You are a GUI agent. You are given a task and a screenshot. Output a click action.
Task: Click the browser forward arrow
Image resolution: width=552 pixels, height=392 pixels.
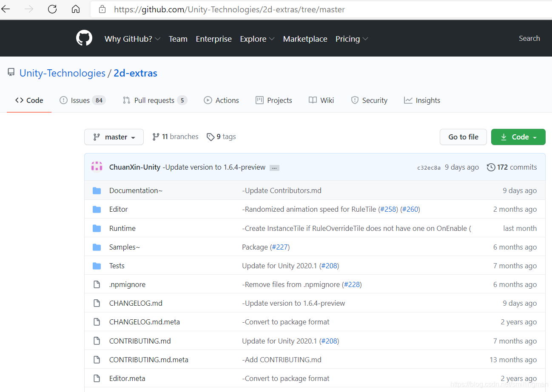coord(29,9)
